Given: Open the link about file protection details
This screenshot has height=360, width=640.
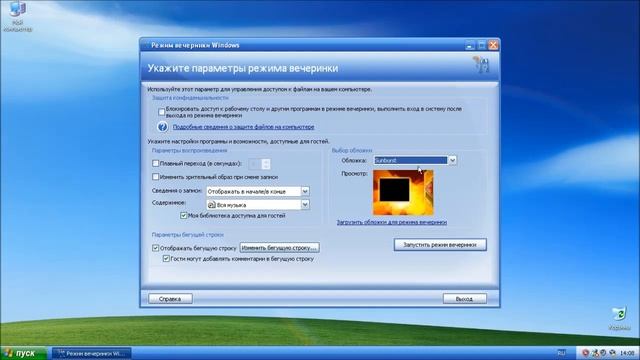Looking at the screenshot, I should tap(243, 127).
